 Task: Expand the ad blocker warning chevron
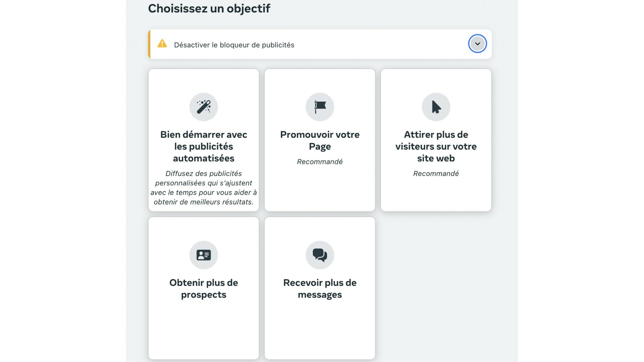click(477, 44)
